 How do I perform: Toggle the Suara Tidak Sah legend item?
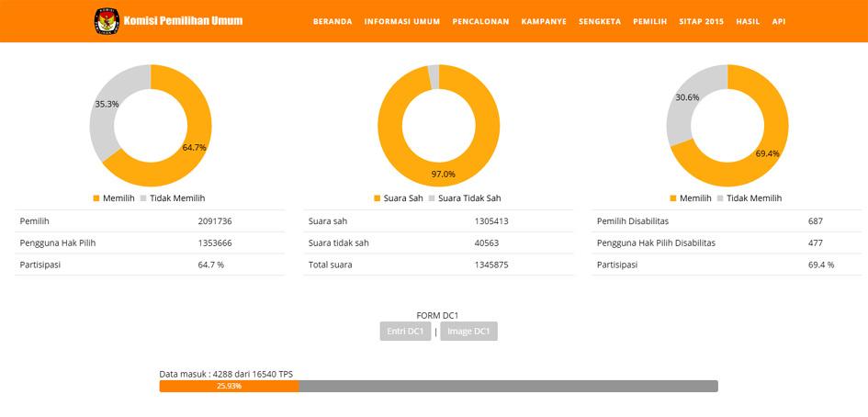coord(464,198)
